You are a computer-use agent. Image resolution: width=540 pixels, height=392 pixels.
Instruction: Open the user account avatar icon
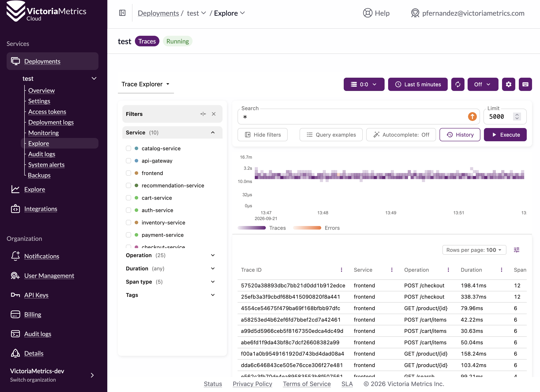[x=415, y=13]
